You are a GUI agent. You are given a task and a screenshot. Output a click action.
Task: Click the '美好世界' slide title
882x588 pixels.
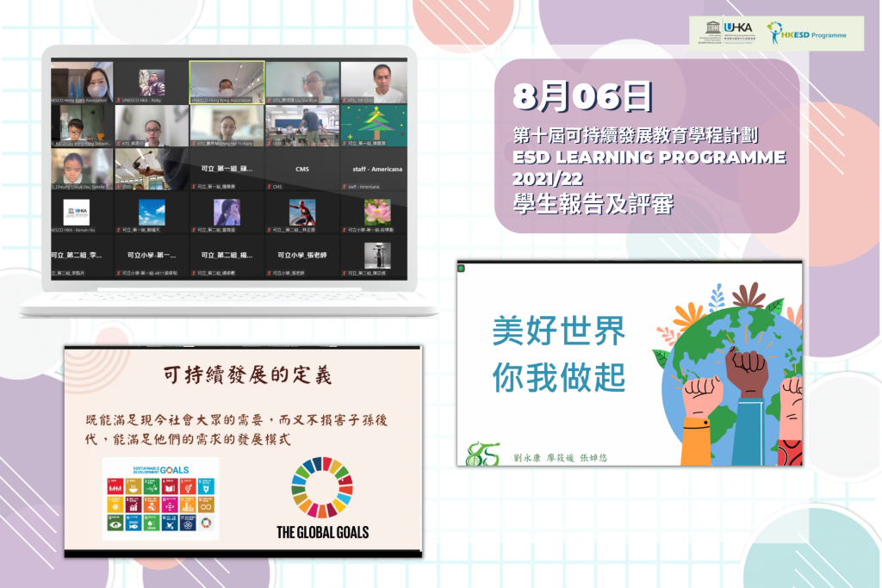(x=558, y=331)
